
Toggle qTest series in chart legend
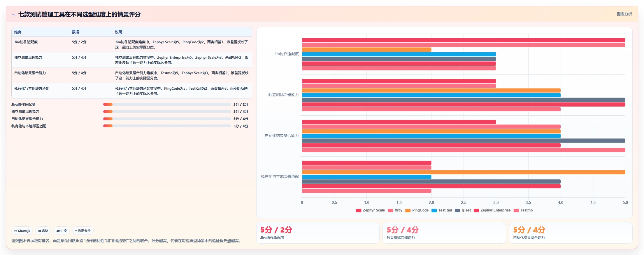[x=463, y=210]
